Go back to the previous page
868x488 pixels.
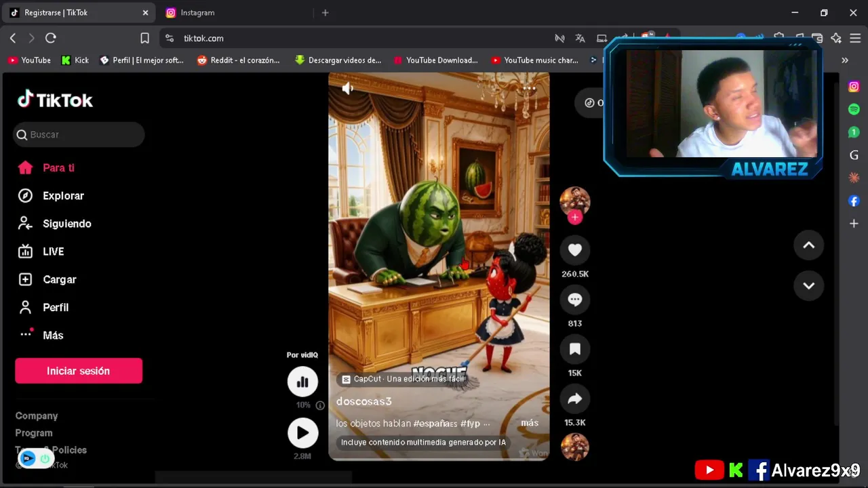tap(13, 39)
